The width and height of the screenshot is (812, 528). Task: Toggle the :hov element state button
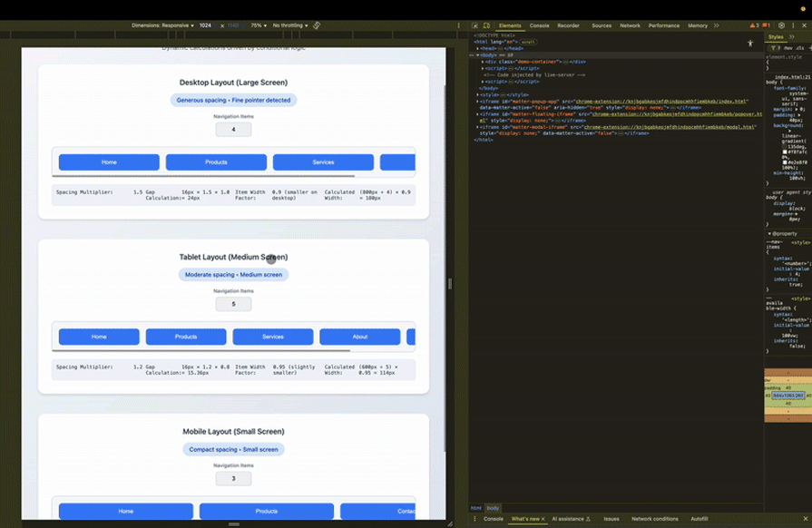pos(788,47)
